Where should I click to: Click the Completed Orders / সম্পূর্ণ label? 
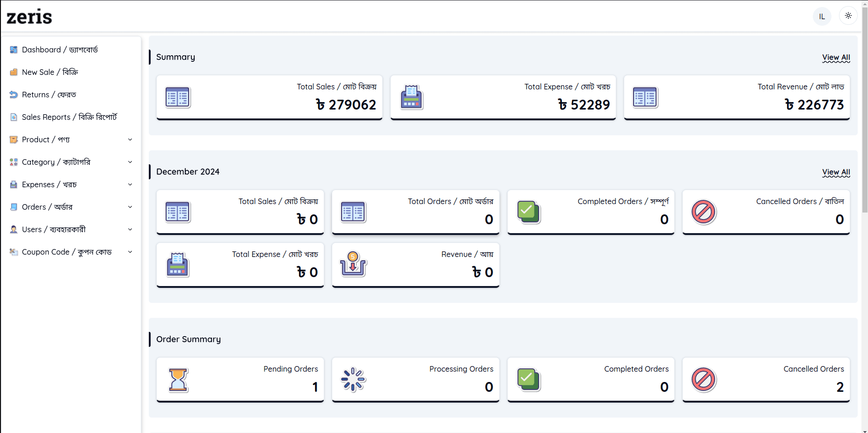[623, 201]
